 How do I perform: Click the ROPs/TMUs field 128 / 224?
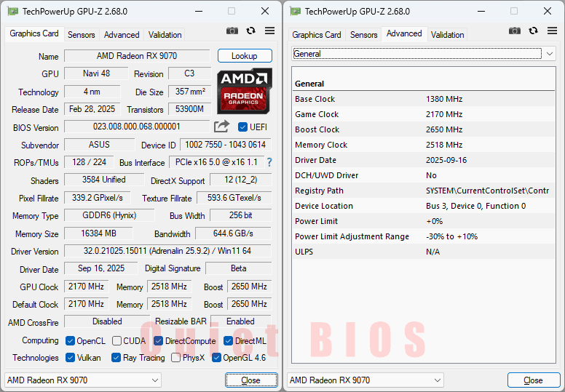89,162
